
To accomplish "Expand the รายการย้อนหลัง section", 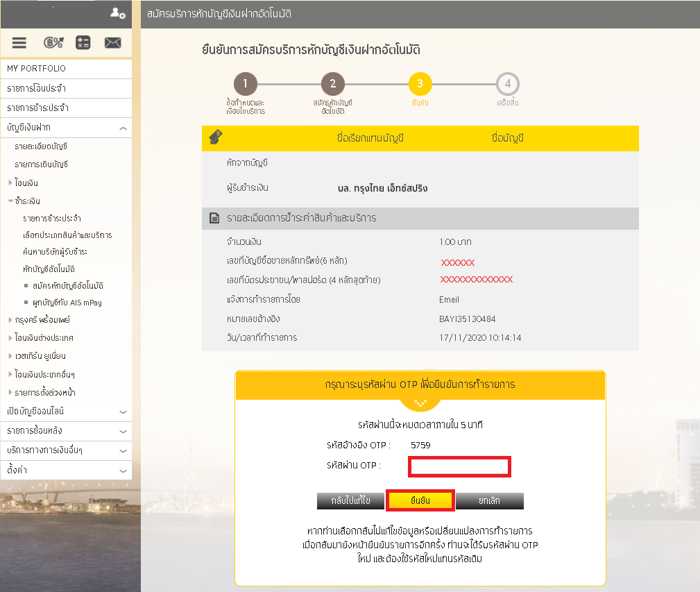I will point(66,431).
